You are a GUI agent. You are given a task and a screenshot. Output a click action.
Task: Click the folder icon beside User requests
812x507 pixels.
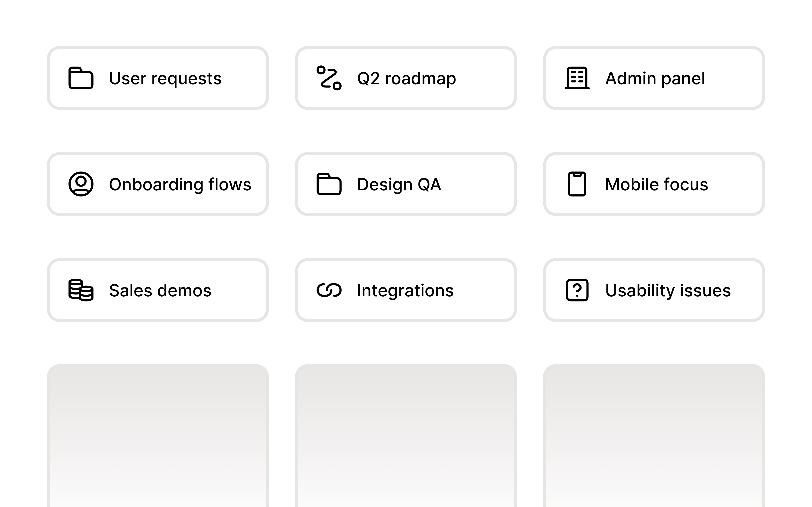pos(81,78)
